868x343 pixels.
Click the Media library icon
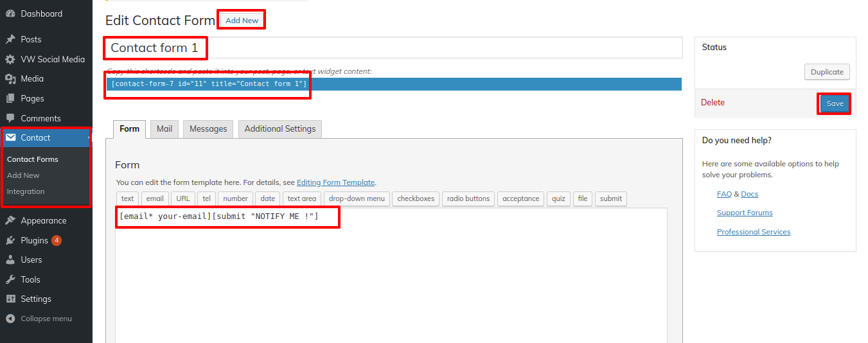point(10,79)
